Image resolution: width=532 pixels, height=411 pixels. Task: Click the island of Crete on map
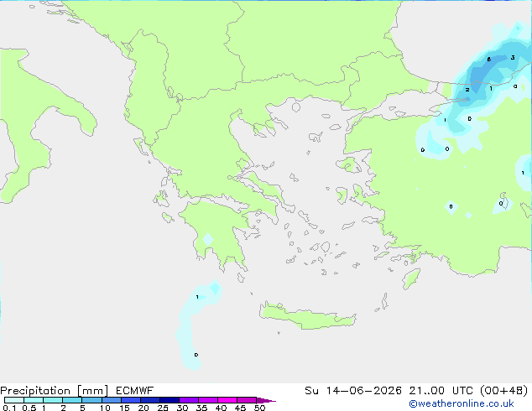[x=307, y=317]
